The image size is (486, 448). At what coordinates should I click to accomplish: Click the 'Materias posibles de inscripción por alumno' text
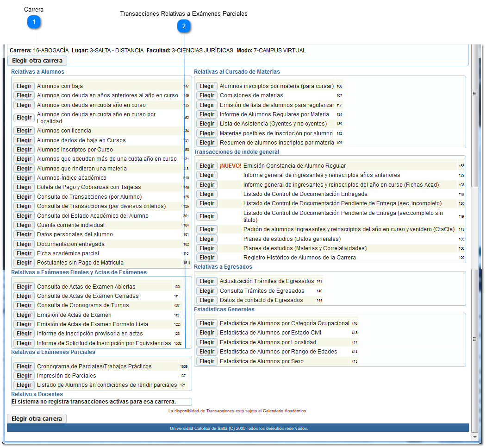pyautogui.click(x=276, y=133)
